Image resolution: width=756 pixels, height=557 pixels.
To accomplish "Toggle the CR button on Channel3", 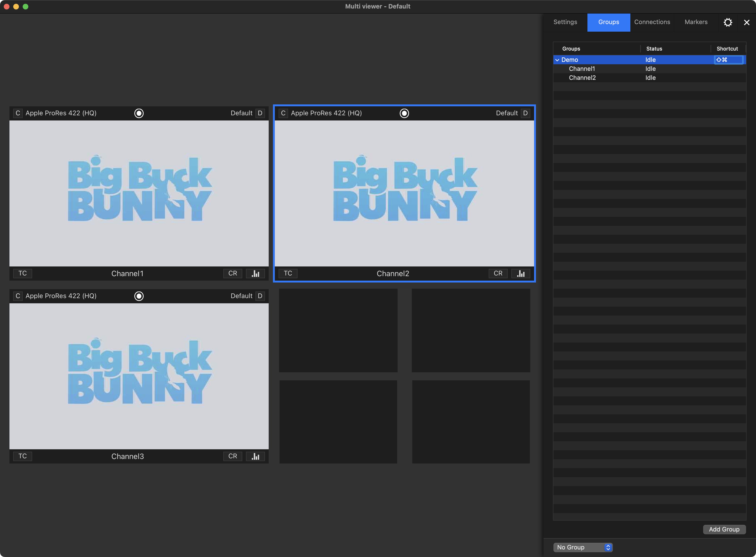I will 233,456.
